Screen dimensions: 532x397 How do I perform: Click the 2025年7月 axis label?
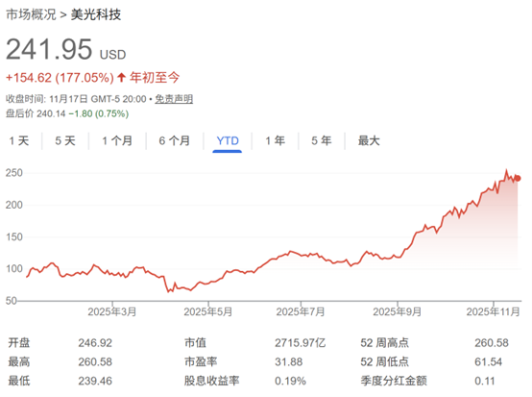tap(301, 311)
